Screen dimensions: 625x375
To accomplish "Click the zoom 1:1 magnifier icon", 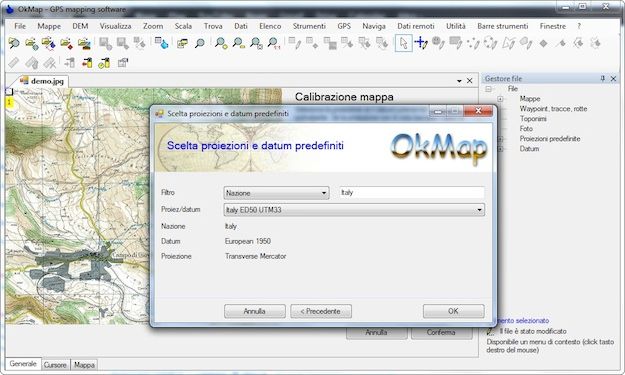I will coord(274,43).
